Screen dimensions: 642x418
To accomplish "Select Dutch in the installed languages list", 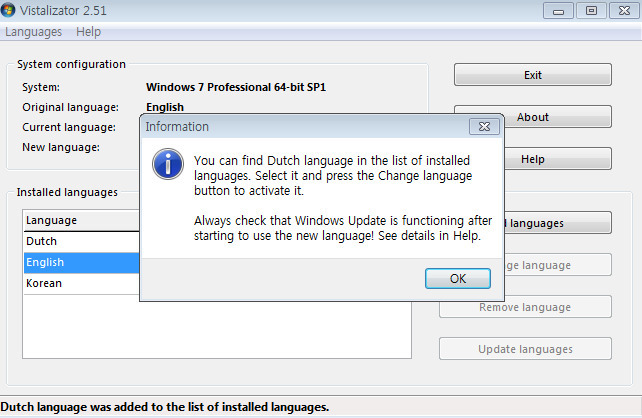I will [81, 241].
